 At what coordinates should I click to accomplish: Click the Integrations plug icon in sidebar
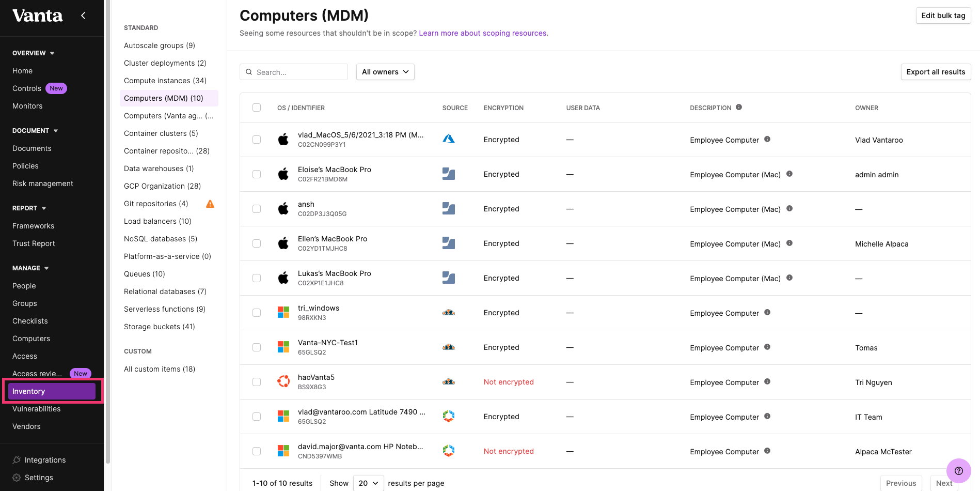point(17,459)
